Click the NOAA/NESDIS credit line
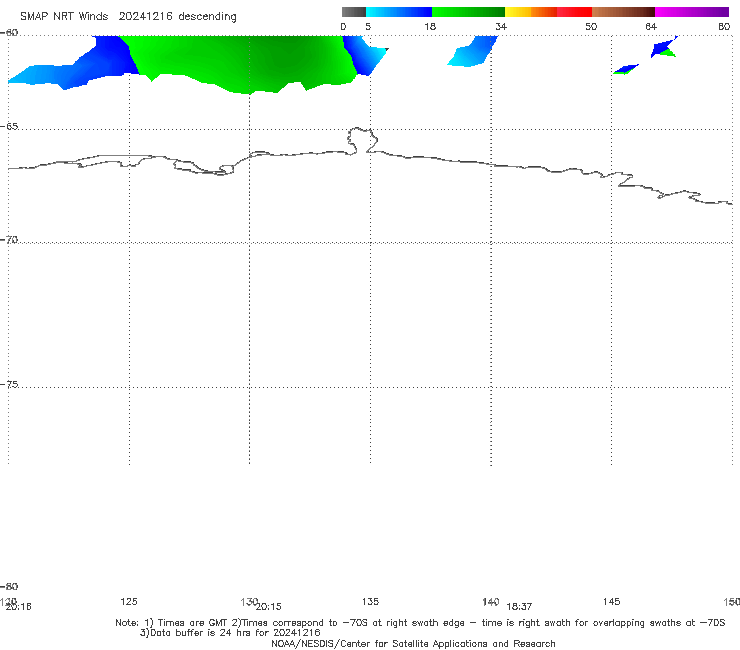Screen dimensions: 740x650 pyautogui.click(x=413, y=643)
